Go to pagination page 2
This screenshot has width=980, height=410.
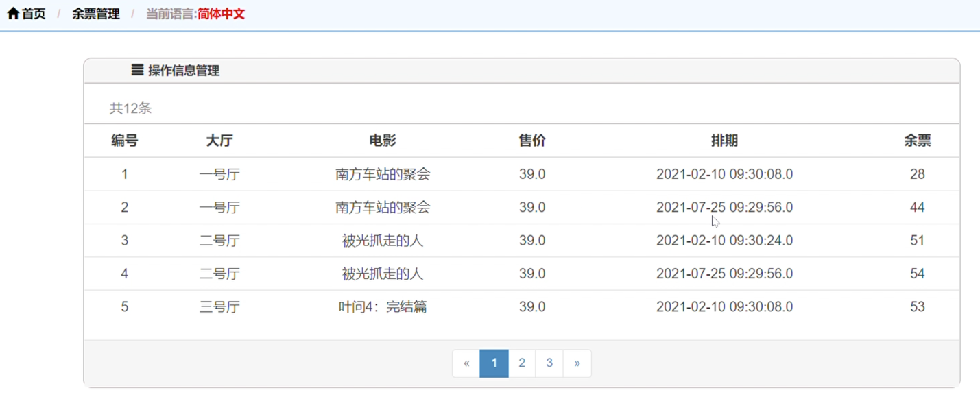point(522,363)
